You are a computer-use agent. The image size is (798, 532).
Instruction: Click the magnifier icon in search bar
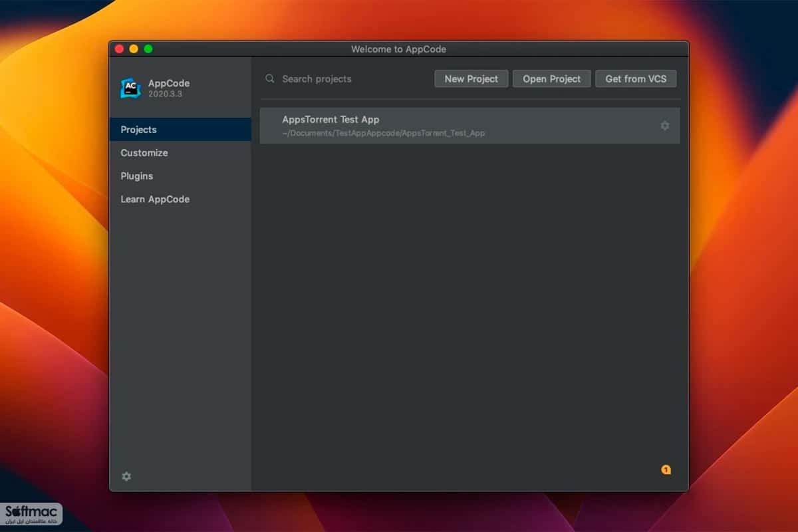270,78
